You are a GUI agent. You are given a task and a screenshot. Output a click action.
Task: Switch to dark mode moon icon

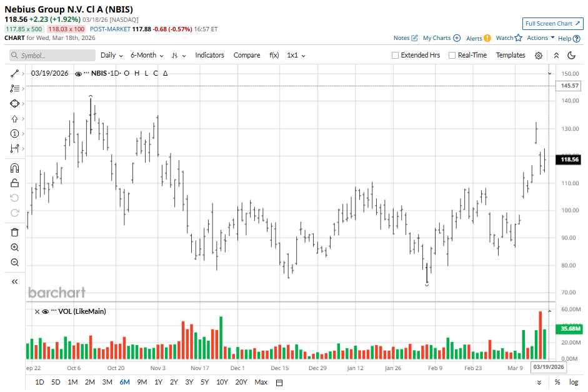[x=572, y=55]
